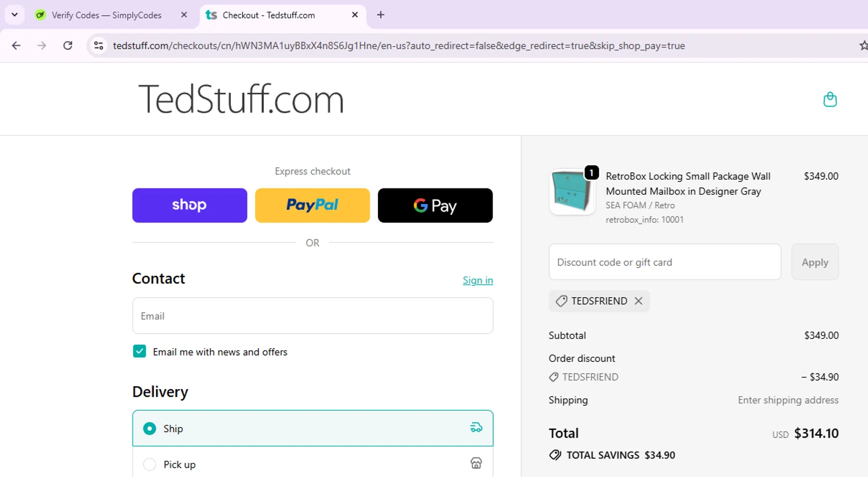868x477 pixels.
Task: Remove the TEDSFRIEND discount code
Action: [x=638, y=301]
